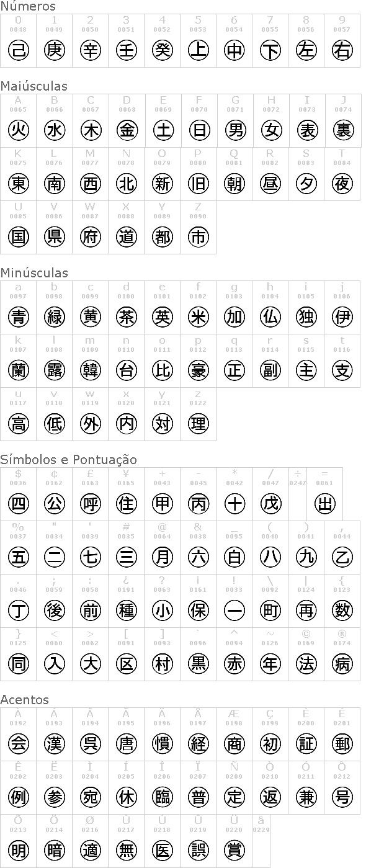The image size is (366, 868).
Task: Select the circled 国 glyph for letter U
Action: pyautogui.click(x=18, y=236)
